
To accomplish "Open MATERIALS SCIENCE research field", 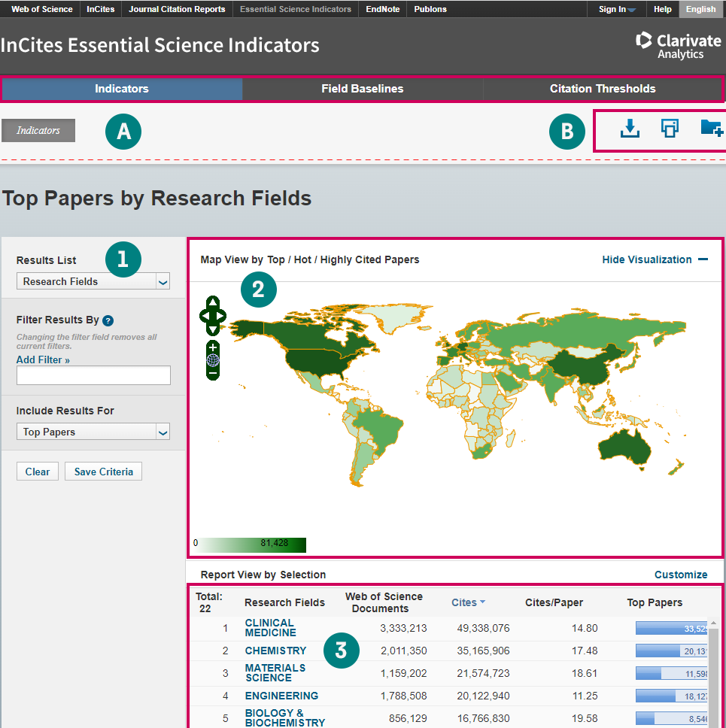I will [275, 673].
